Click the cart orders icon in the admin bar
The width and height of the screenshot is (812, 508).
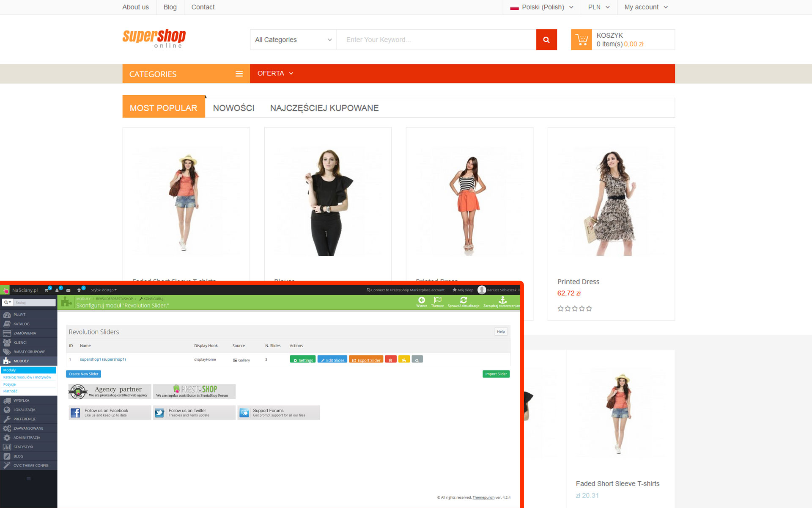[47, 290]
